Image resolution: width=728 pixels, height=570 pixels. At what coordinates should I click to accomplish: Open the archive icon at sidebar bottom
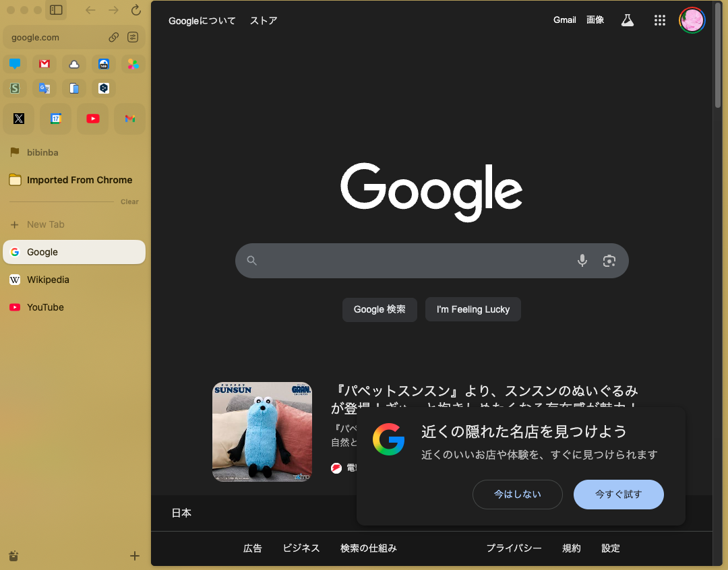[14, 556]
